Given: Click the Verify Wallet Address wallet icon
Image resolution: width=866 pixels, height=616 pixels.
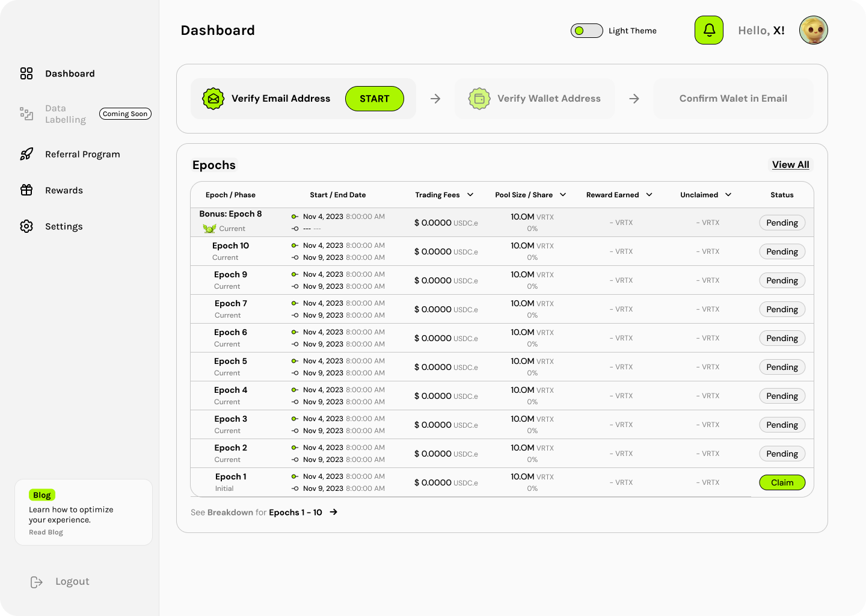Looking at the screenshot, I should (x=479, y=99).
